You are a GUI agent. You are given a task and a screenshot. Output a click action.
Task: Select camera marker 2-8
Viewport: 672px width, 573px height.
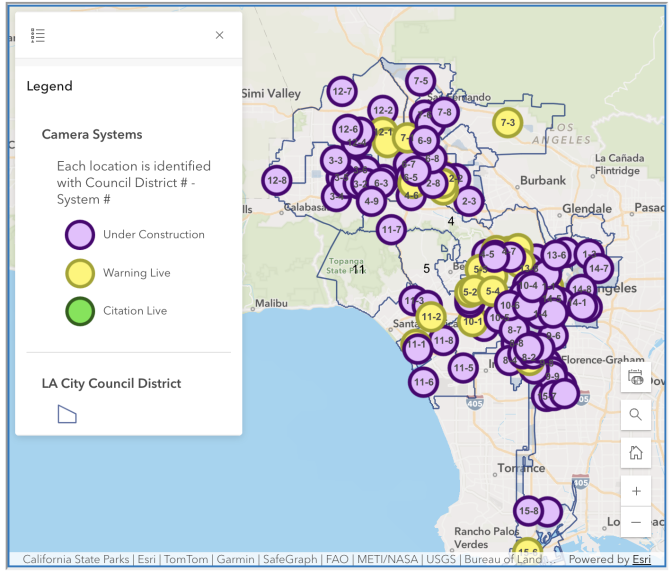tap(433, 183)
